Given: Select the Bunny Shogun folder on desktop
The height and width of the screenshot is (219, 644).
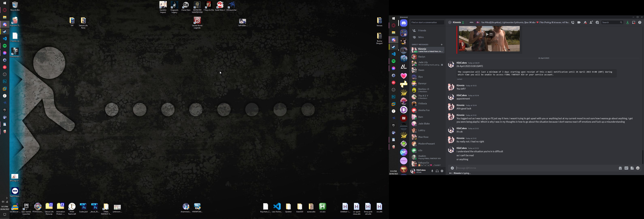Looking at the screenshot, I should coord(380,38).
